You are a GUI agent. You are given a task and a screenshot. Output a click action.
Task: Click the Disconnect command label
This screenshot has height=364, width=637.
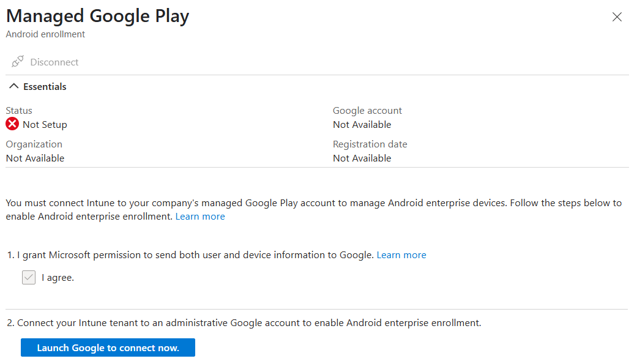tap(54, 62)
